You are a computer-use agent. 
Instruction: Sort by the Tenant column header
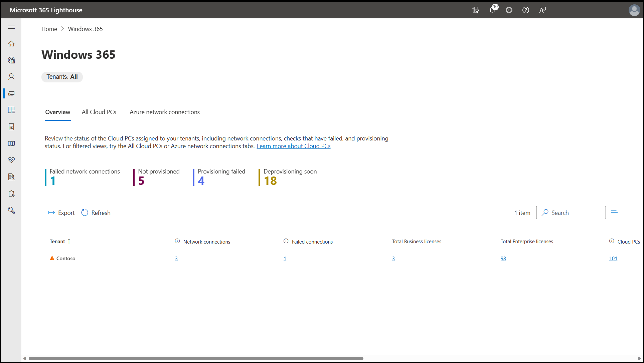click(x=60, y=241)
